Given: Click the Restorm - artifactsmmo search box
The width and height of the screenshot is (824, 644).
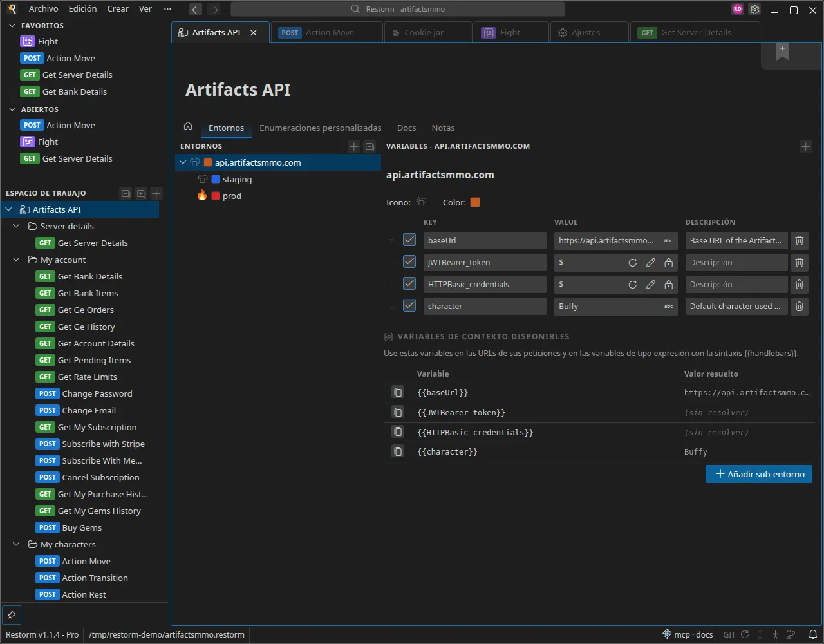Looking at the screenshot, I should tap(397, 9).
